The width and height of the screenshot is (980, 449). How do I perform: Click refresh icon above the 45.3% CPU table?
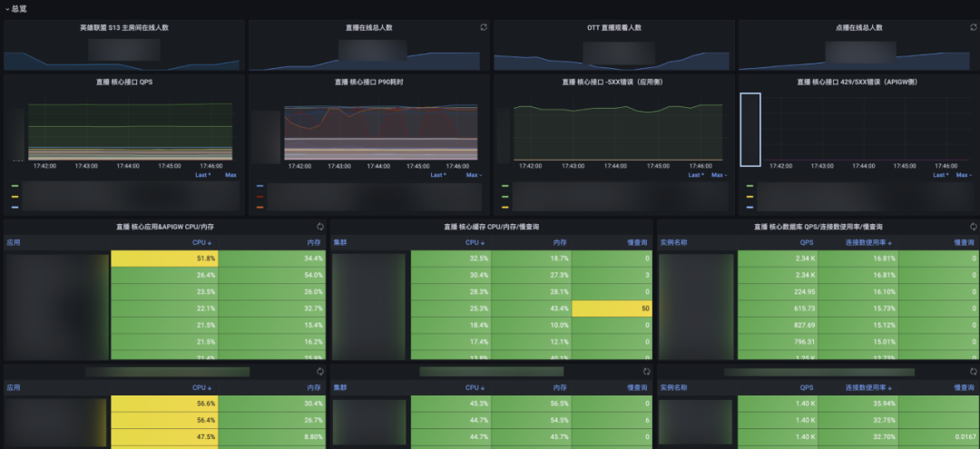pos(646,372)
